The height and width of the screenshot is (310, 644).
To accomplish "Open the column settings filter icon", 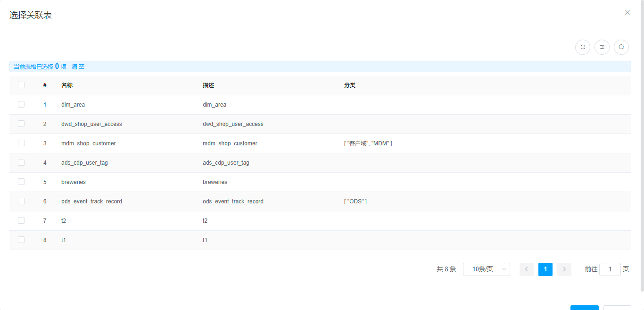I will [602, 47].
